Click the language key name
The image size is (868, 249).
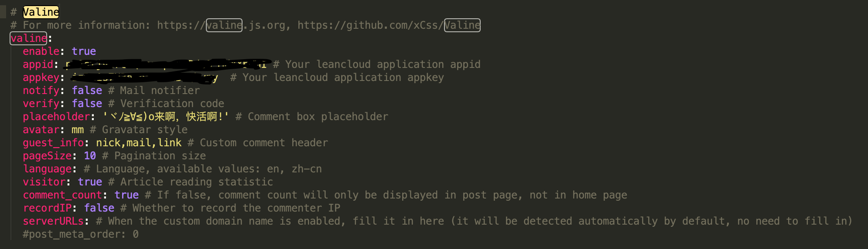[47, 169]
